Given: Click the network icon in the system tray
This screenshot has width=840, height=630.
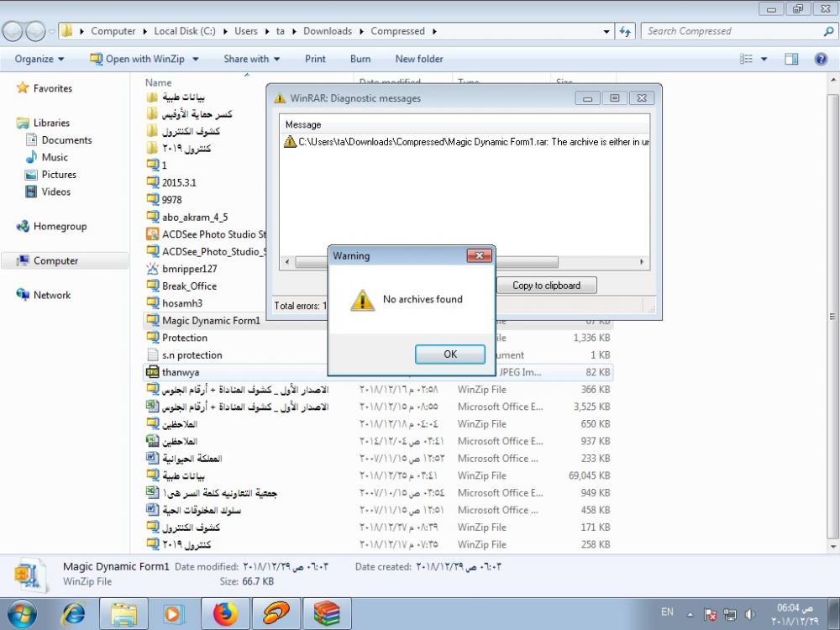Looking at the screenshot, I should click(x=730, y=615).
